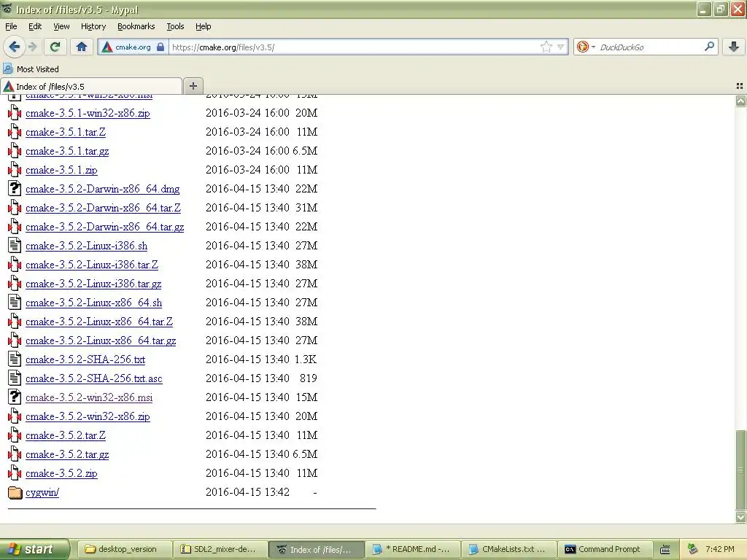Switch to SDL2_mixer-de... taskbar window
This screenshot has height=560, width=747.
click(219, 549)
